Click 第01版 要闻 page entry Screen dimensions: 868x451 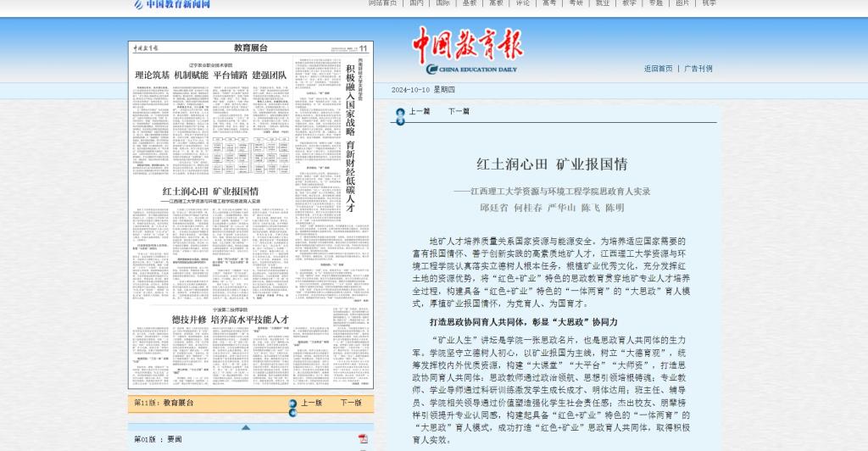tap(158, 439)
